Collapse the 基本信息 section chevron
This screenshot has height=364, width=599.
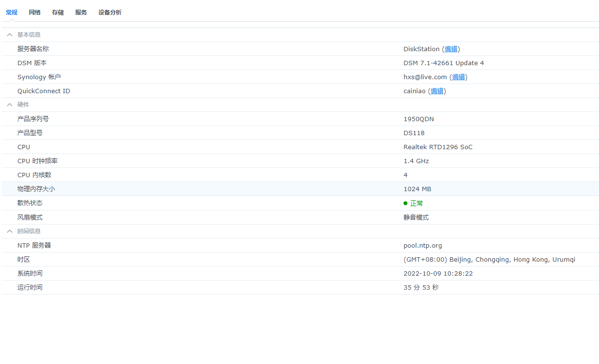tap(10, 35)
